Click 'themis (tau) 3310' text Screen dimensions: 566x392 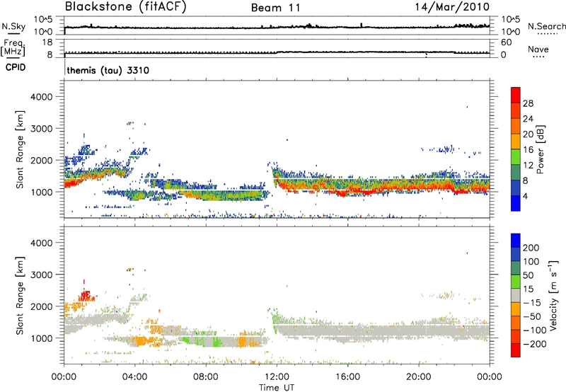[x=108, y=70]
